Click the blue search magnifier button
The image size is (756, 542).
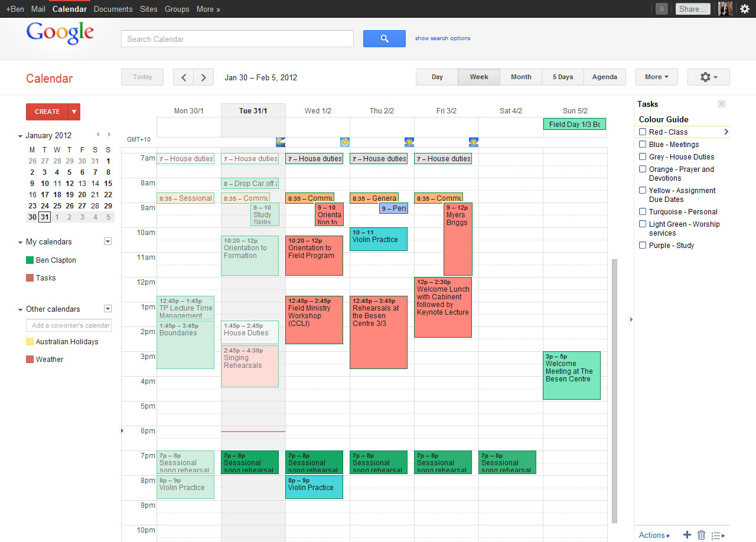coord(384,39)
